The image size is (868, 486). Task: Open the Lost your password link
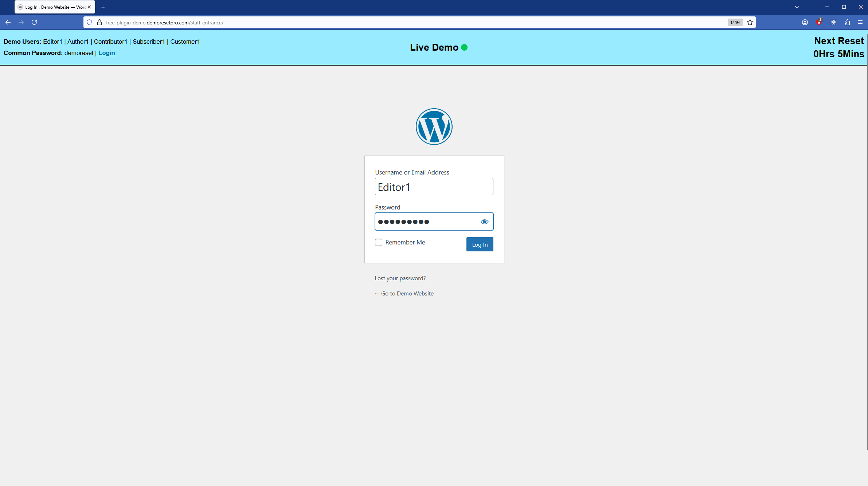click(x=400, y=278)
